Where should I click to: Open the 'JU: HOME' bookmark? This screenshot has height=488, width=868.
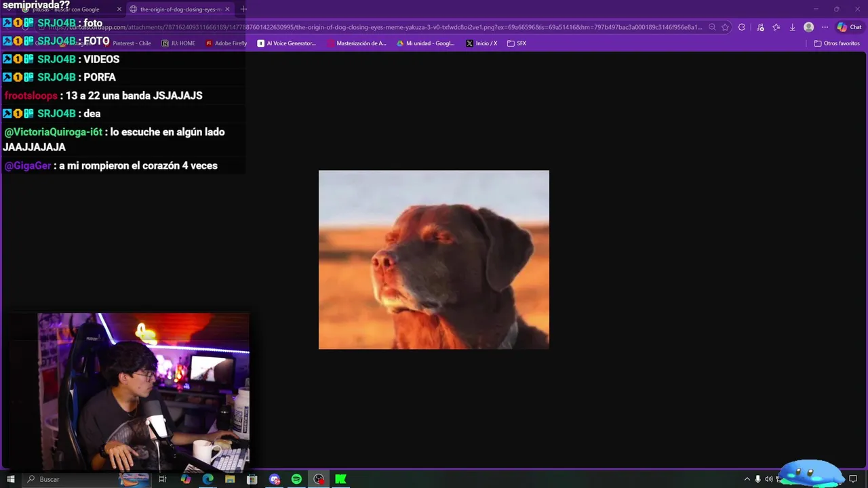coord(178,43)
